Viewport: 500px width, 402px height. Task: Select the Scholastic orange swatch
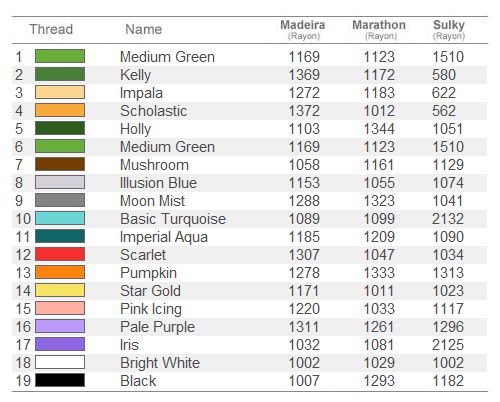point(60,110)
